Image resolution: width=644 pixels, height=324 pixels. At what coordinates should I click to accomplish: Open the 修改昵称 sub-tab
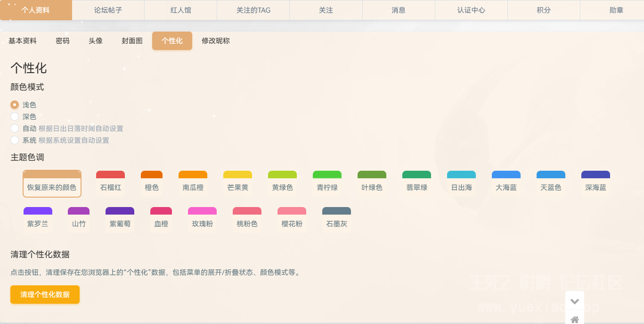(x=216, y=41)
